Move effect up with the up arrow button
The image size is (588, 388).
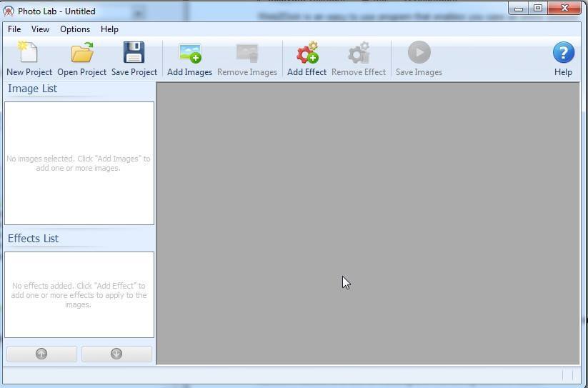(x=41, y=354)
